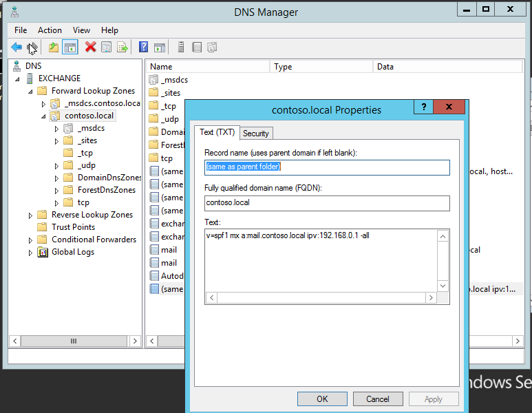The image size is (532, 413).
Task: Collapse the Forward Lookup Zones node
Action: pos(30,92)
